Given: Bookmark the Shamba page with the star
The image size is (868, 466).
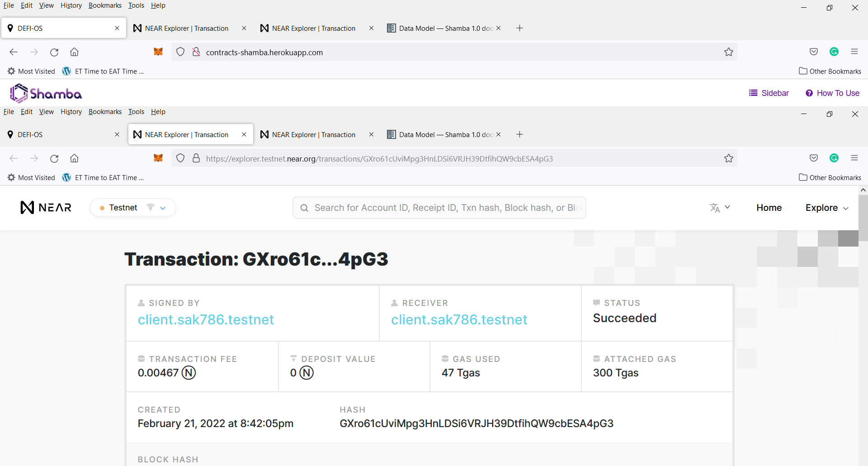Looking at the screenshot, I should (729, 52).
